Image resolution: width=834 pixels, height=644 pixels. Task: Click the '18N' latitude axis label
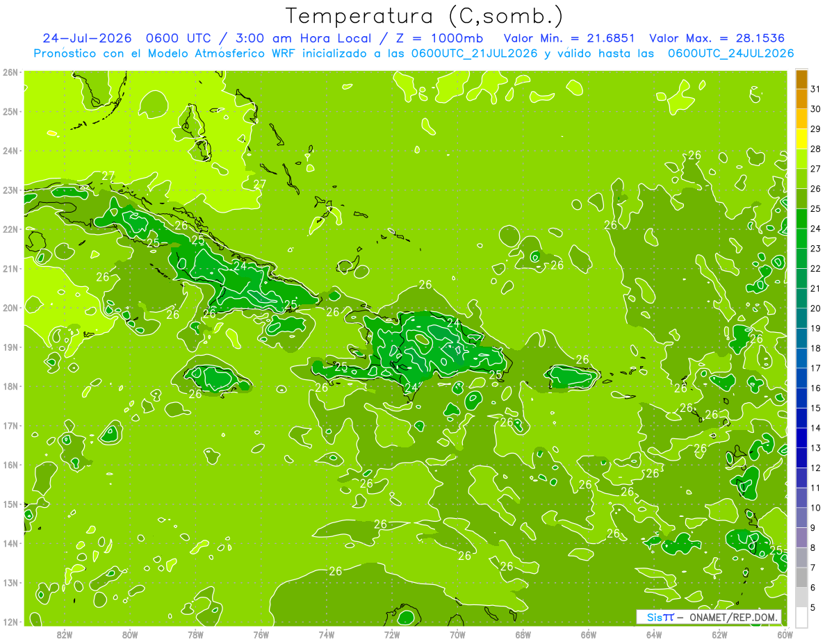click(10, 386)
